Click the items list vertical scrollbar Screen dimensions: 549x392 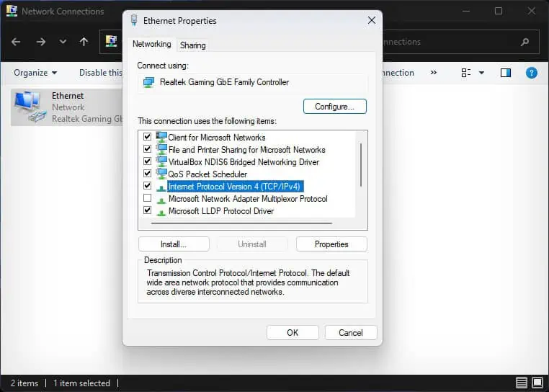tap(361, 164)
